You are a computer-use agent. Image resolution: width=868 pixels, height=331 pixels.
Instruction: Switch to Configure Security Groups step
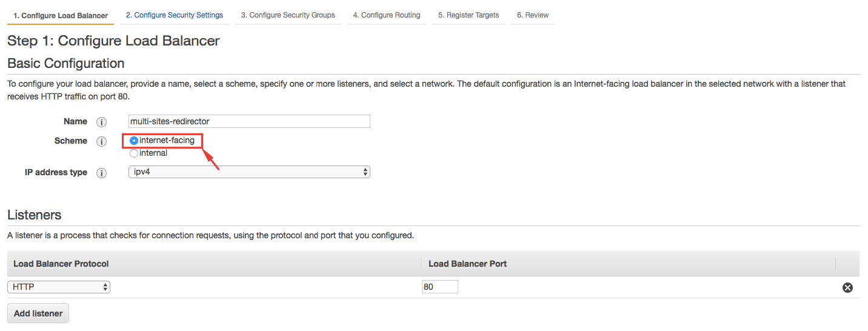point(288,15)
